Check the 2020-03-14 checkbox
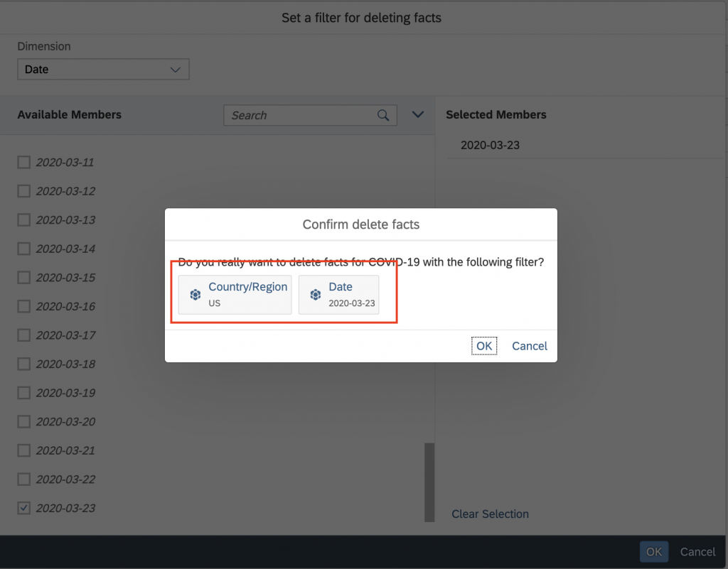The width and height of the screenshot is (728, 569). point(23,249)
